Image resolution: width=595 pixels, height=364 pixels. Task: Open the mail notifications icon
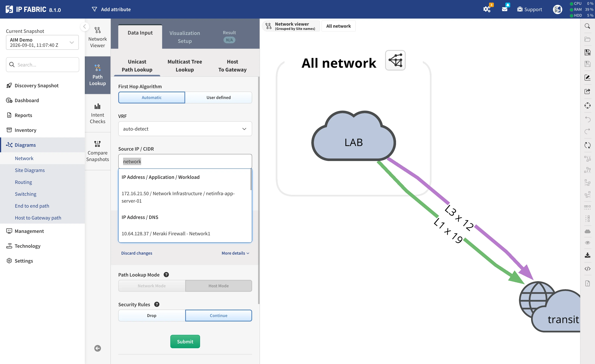tap(505, 9)
